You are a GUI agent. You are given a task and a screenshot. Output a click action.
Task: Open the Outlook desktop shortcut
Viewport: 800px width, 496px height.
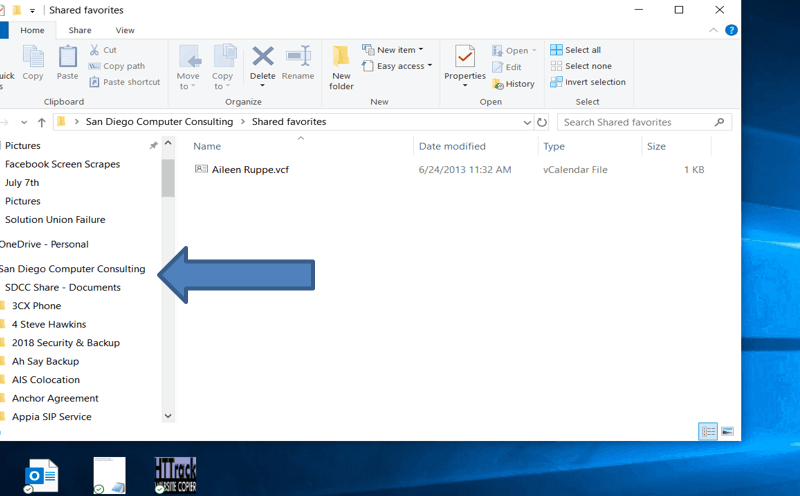41,476
